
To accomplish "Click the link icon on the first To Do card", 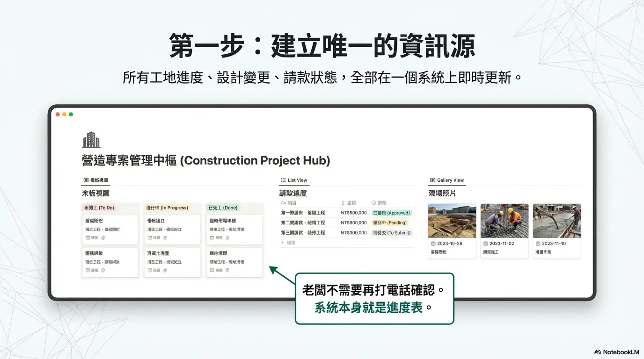I will 103,238.
